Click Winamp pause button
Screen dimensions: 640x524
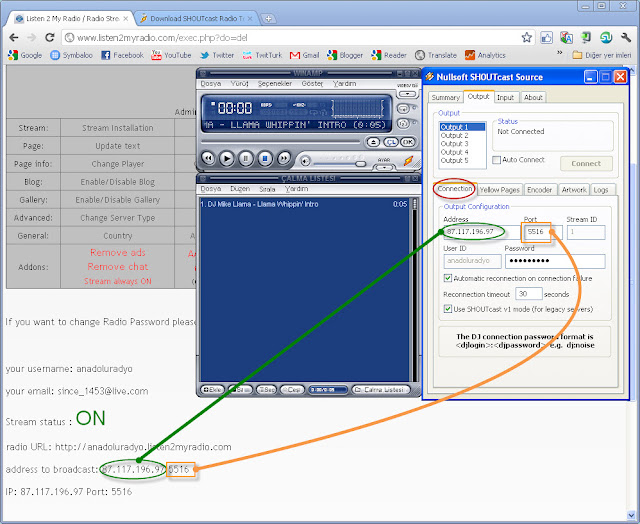coord(246,158)
